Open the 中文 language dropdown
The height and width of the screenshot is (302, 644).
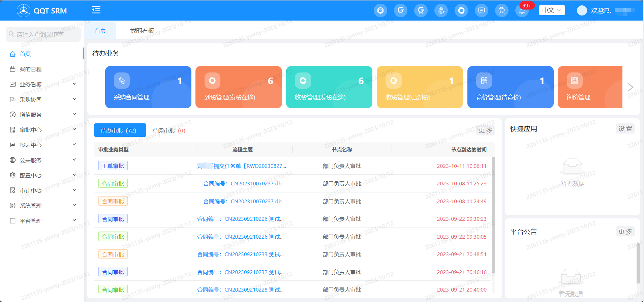pyautogui.click(x=552, y=10)
